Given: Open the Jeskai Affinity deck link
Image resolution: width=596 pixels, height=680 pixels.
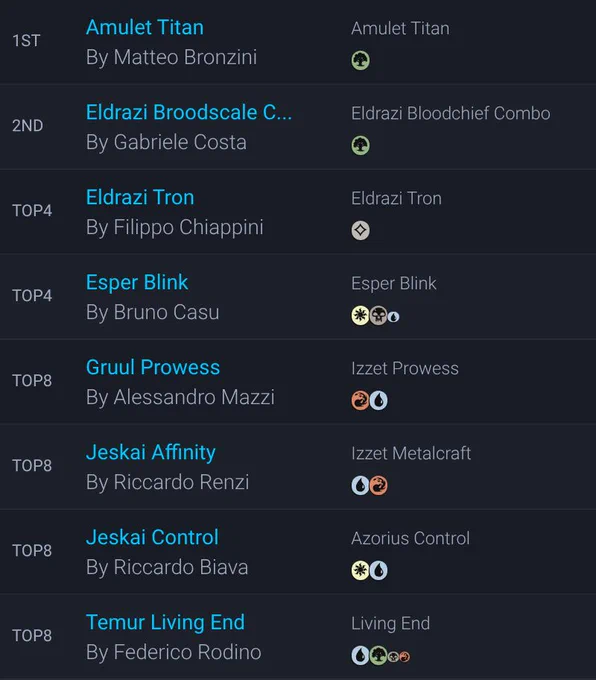Looking at the screenshot, I should click(x=151, y=452).
